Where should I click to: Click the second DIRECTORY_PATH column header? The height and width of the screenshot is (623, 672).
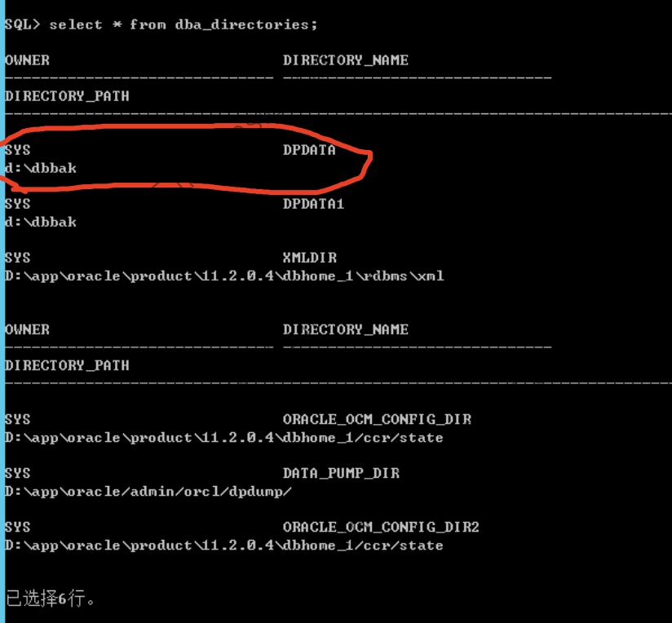[x=67, y=365]
